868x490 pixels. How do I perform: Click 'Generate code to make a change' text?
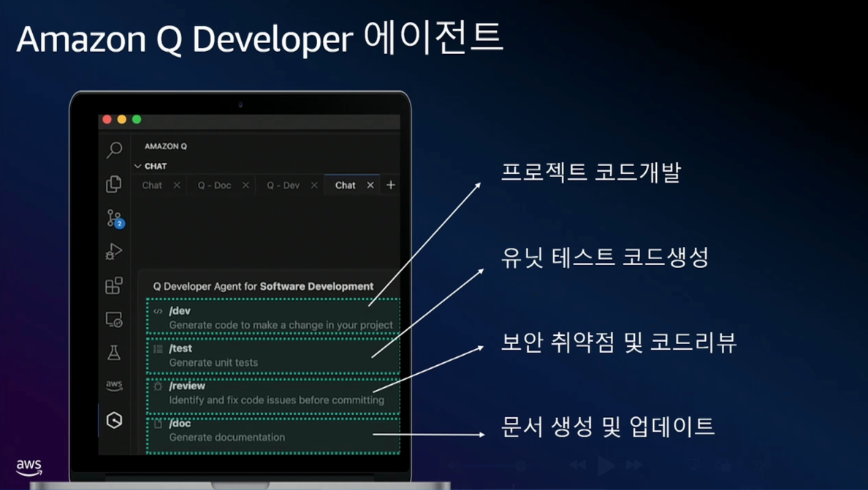tap(281, 325)
